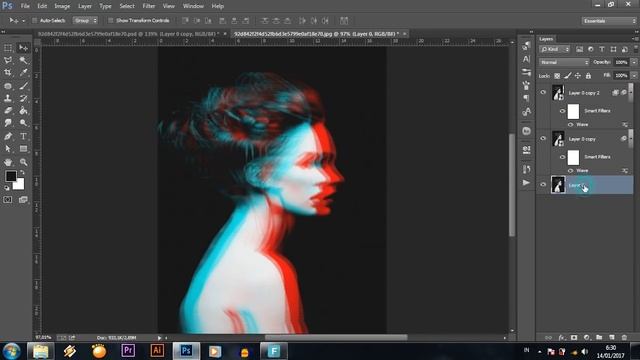Select the Path Selection tool
Image resolution: width=640 pixels, height=360 pixels.
pyautogui.click(x=8, y=149)
